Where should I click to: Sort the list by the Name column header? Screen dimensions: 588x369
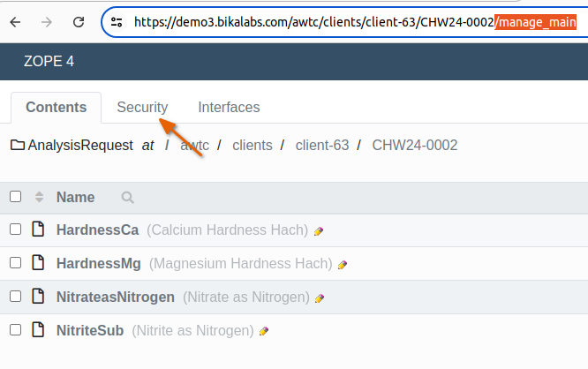[75, 197]
